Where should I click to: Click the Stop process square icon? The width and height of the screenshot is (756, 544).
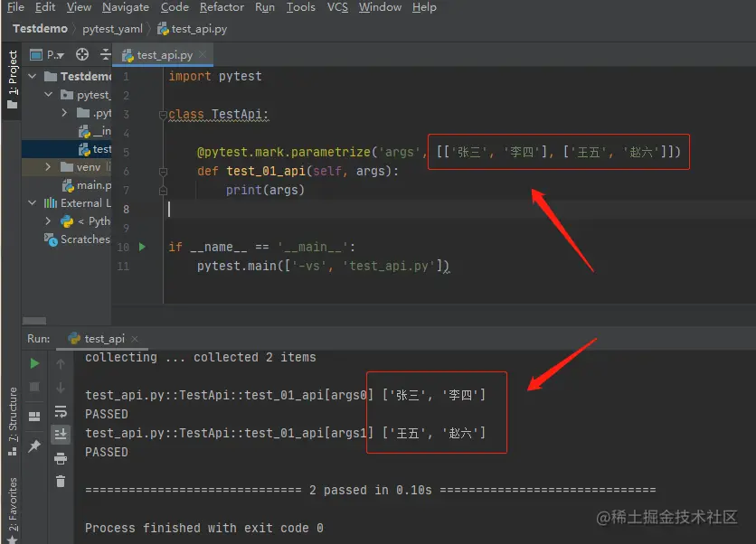click(34, 388)
